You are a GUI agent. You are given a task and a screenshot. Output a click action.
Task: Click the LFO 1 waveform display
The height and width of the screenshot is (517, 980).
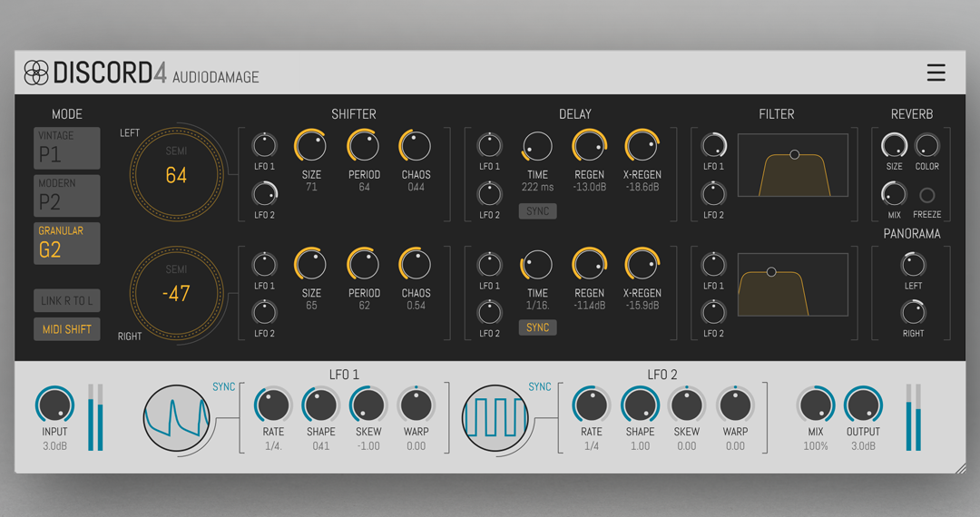click(177, 418)
